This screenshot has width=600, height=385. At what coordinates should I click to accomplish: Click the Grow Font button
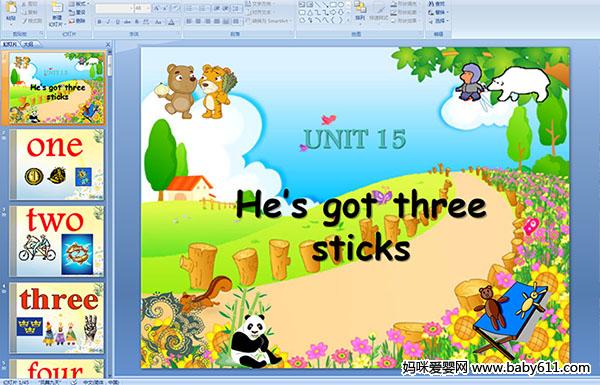pyautogui.click(x=157, y=8)
